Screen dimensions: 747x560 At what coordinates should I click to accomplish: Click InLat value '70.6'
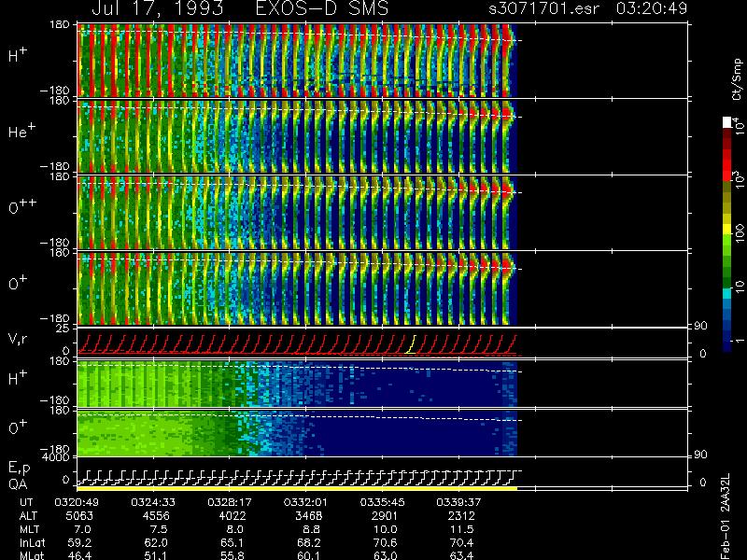pos(385,542)
